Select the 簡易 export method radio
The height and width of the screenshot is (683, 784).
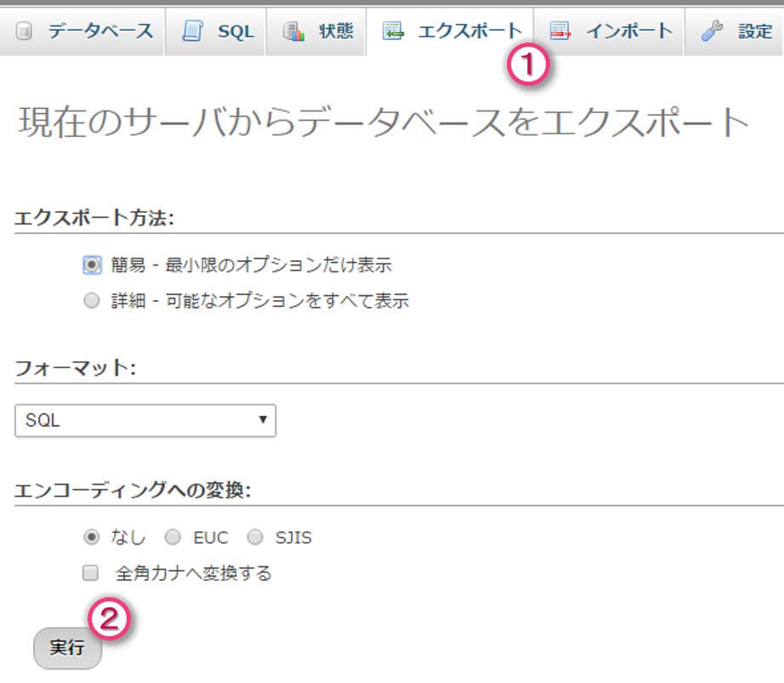[92, 265]
